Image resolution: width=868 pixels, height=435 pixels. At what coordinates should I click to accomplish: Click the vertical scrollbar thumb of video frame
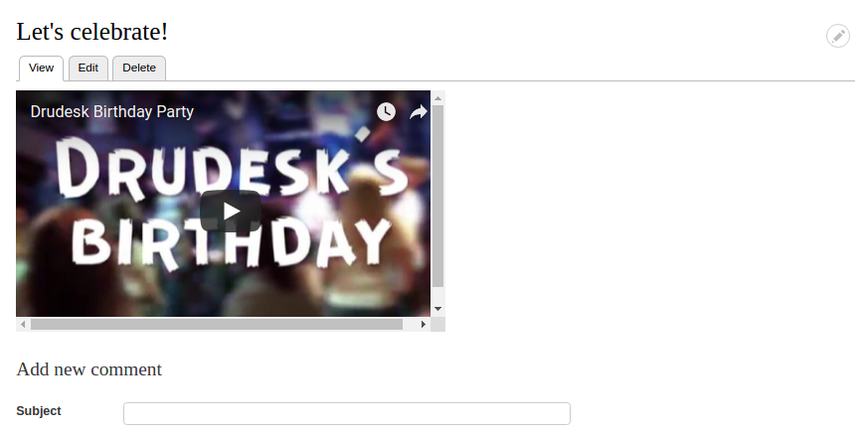tap(437, 197)
